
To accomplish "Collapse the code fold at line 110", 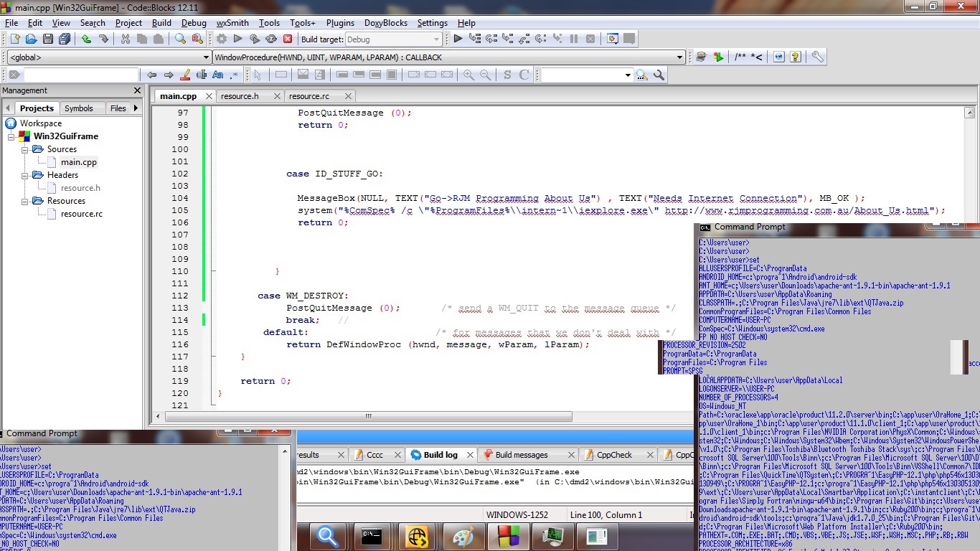I will pos(213,271).
